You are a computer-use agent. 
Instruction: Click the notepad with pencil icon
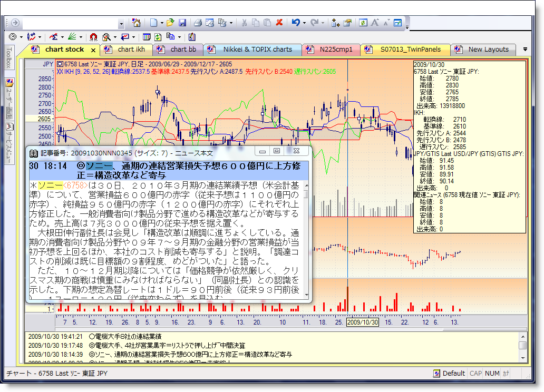(192, 37)
